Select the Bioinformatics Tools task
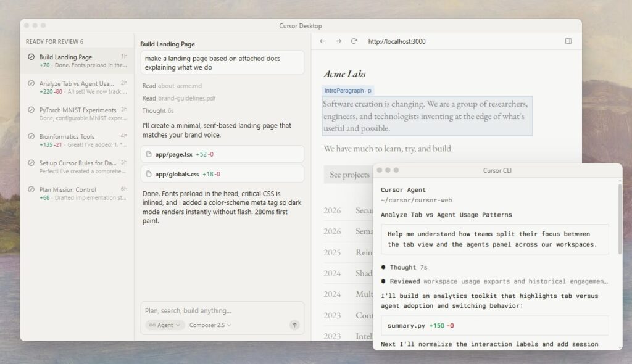This screenshot has height=364, width=632. tap(77, 140)
